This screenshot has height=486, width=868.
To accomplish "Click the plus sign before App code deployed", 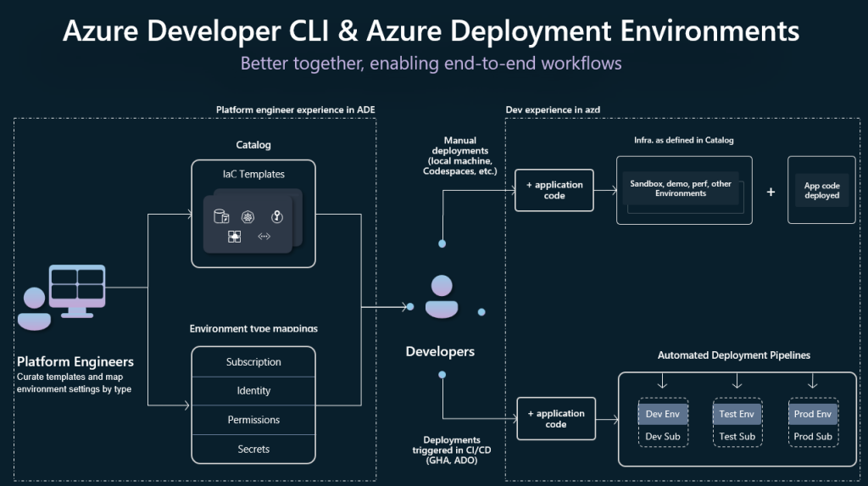I will (x=771, y=192).
